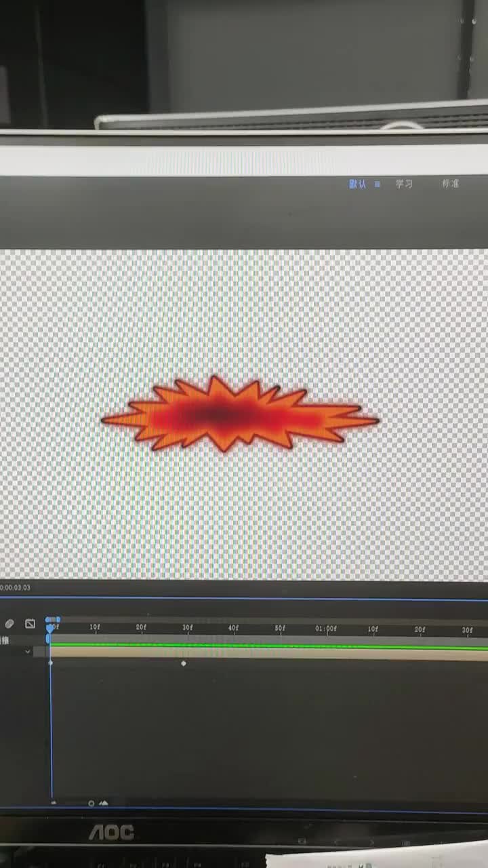Switch to the 学习 workspace tab

pos(404,184)
